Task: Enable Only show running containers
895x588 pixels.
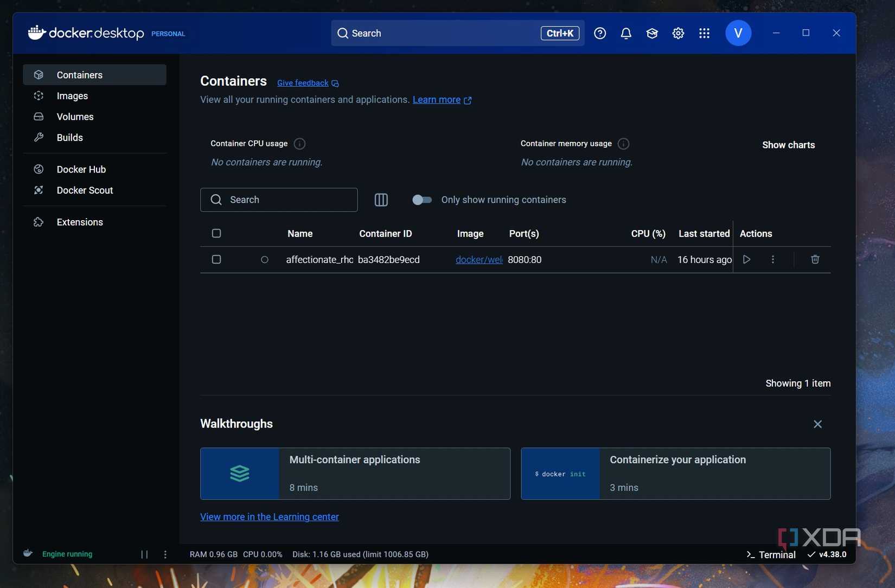Action: [422, 200]
